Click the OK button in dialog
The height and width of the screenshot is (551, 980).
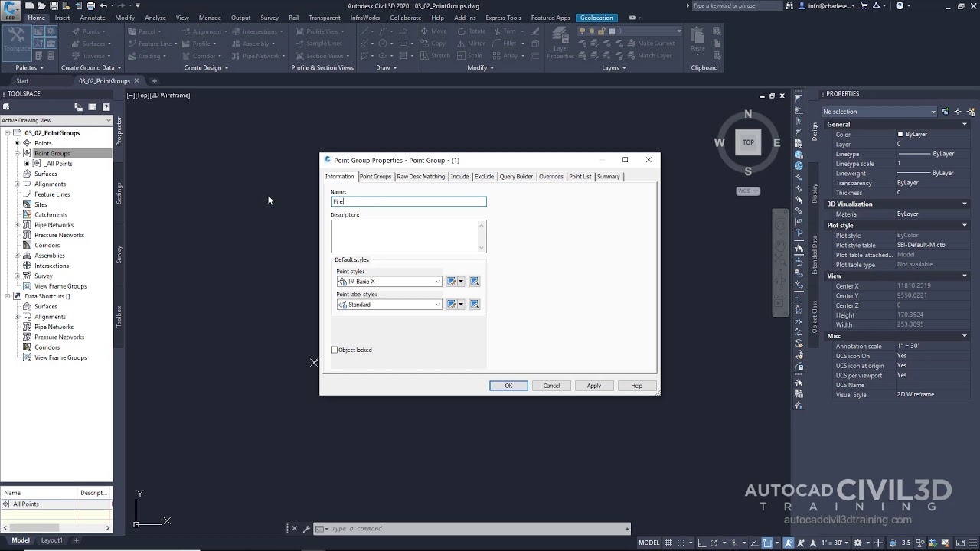(508, 386)
